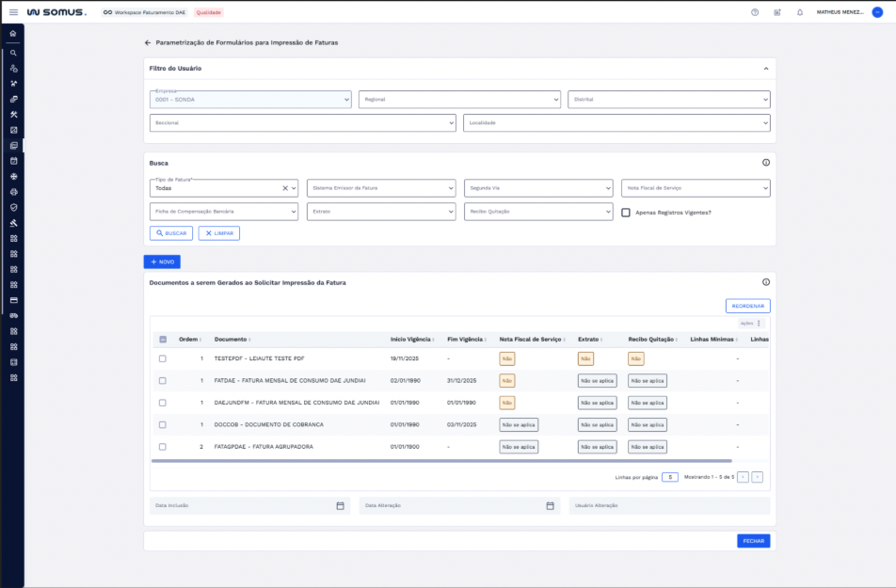
Task: Check the select-all checkbox in table header
Action: [163, 339]
